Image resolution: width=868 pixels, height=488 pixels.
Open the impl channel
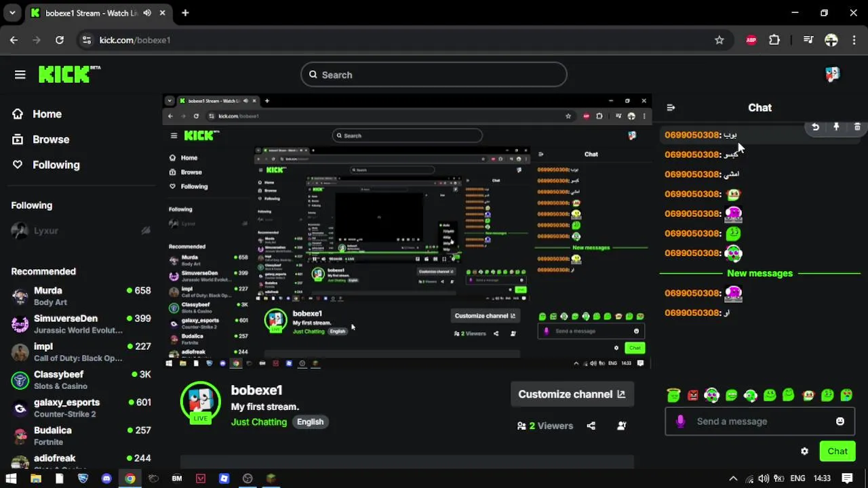tap(81, 352)
